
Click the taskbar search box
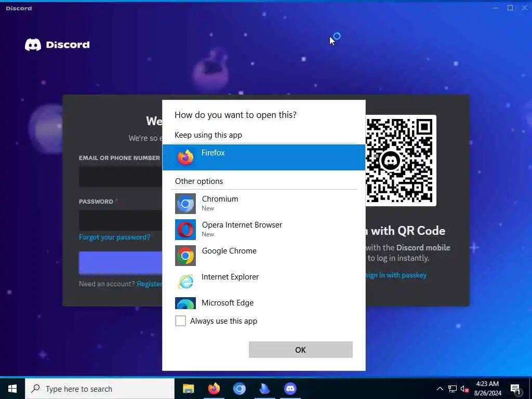point(100,389)
